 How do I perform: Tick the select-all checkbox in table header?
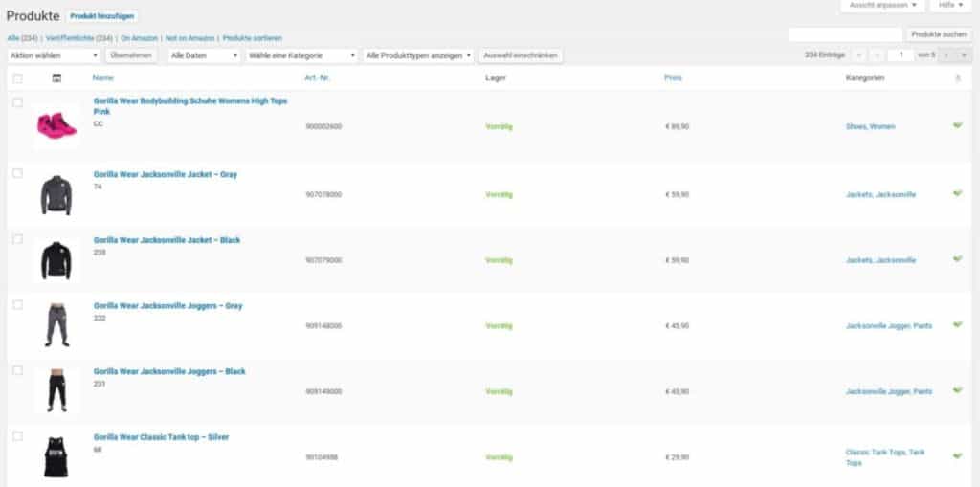click(x=17, y=77)
